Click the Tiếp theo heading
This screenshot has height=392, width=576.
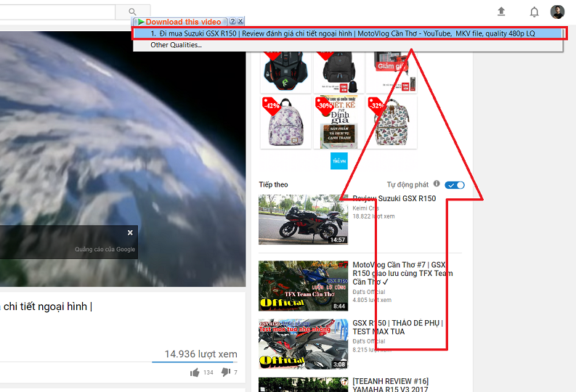pyautogui.click(x=273, y=184)
